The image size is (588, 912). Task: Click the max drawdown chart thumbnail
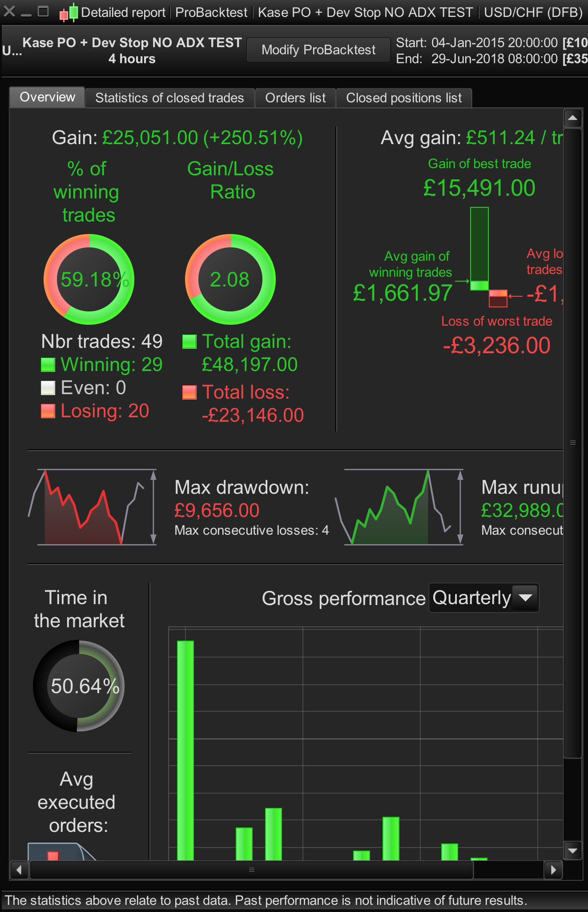tap(92, 507)
